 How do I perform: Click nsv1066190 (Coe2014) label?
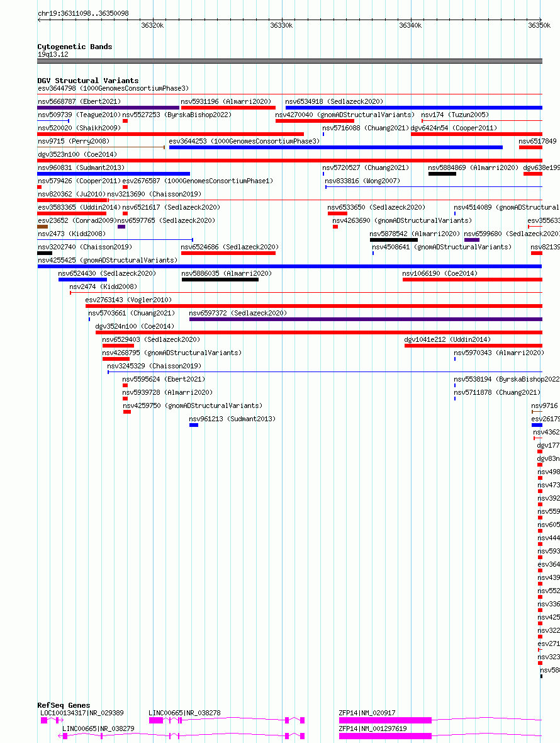click(x=440, y=274)
